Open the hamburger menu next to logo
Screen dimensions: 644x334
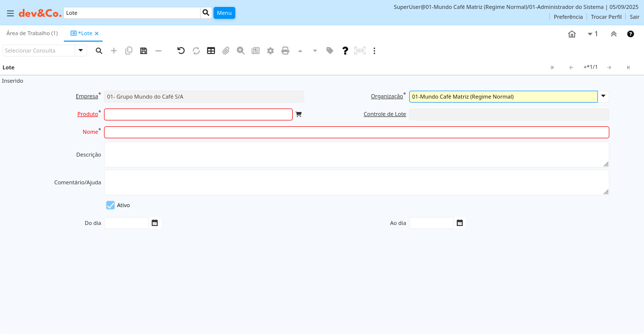pos(10,13)
